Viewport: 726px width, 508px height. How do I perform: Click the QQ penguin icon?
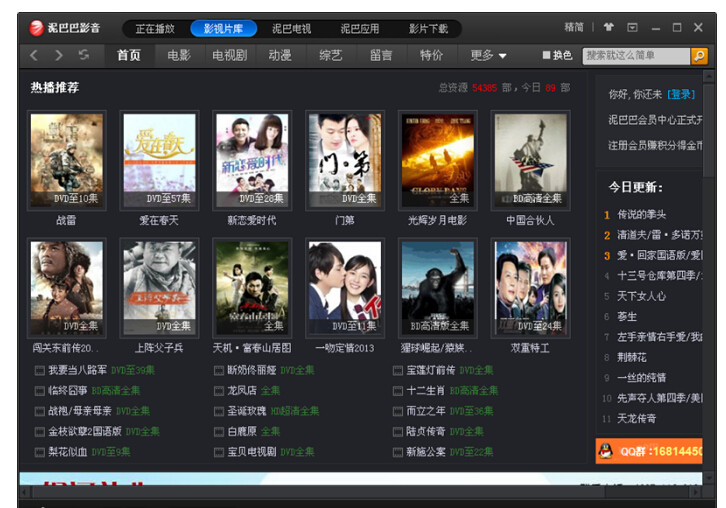[x=605, y=451]
